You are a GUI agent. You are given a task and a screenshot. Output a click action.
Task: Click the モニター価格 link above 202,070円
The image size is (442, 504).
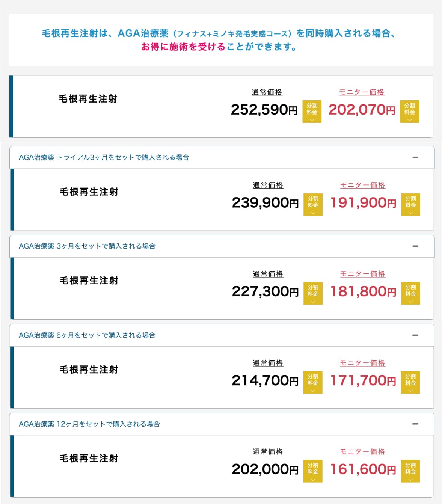(362, 92)
